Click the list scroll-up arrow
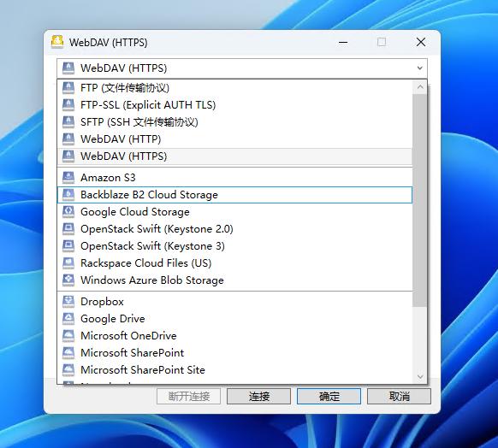Screen dimensions: 498x448 point(420,86)
